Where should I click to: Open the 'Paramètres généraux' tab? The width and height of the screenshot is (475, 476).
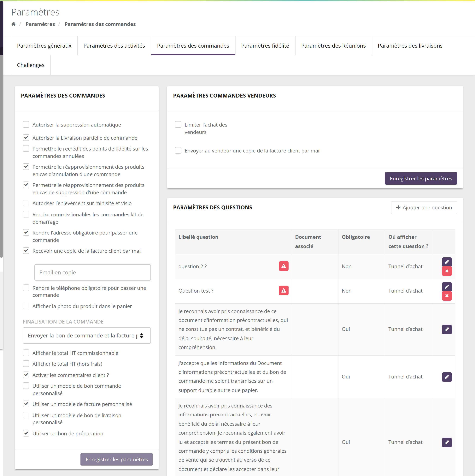44,46
